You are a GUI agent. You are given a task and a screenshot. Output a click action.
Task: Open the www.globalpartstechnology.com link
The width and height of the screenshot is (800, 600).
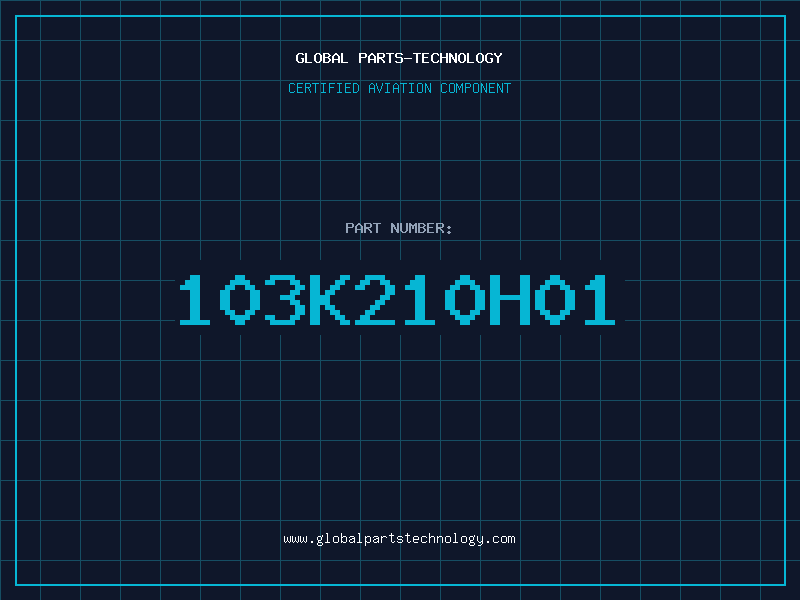399,539
